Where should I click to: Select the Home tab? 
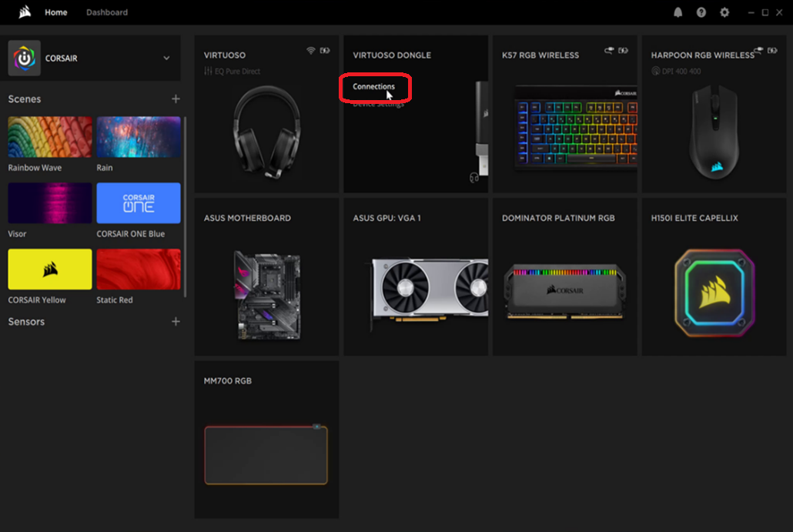55,12
